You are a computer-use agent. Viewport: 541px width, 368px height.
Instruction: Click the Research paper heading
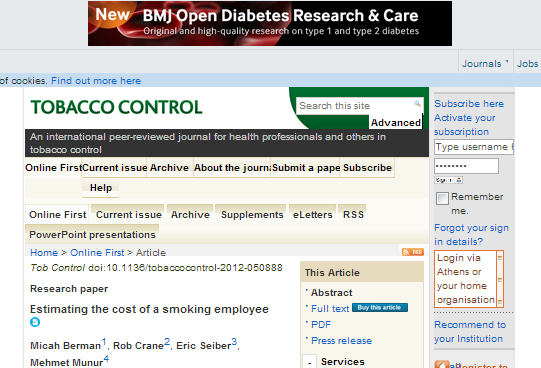click(x=69, y=289)
